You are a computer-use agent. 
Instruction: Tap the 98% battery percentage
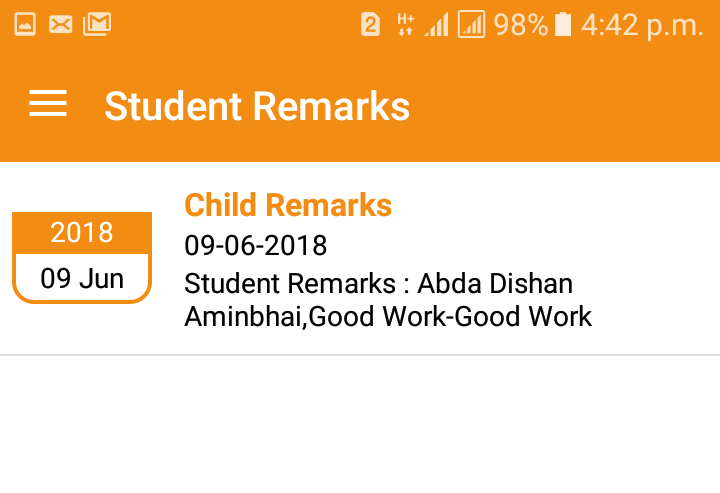(520, 25)
